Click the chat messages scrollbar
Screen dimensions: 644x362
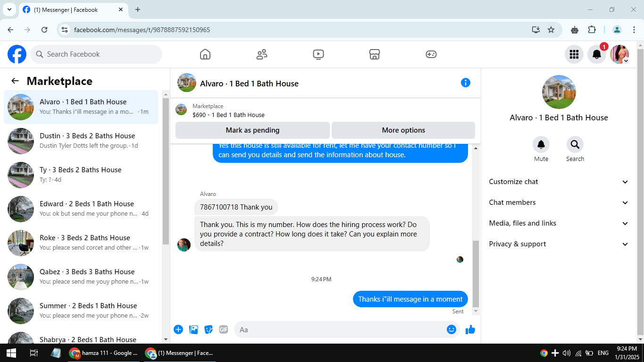pos(476,274)
